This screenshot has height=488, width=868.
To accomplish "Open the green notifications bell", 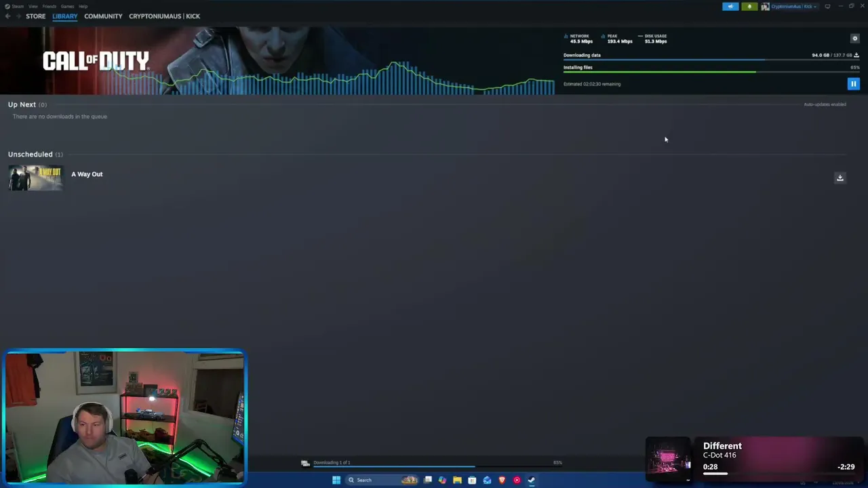I will pyautogui.click(x=749, y=7).
